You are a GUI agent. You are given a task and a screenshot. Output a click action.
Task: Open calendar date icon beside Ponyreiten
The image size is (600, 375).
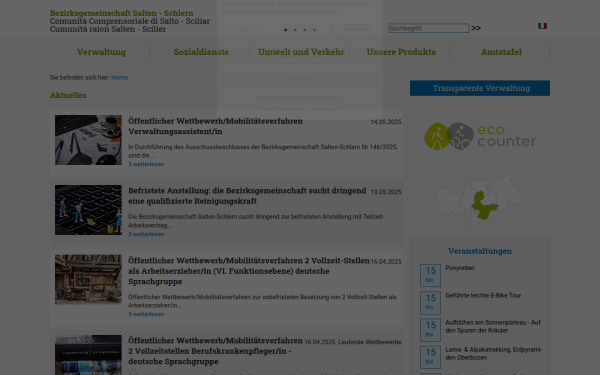pyautogui.click(x=430, y=275)
